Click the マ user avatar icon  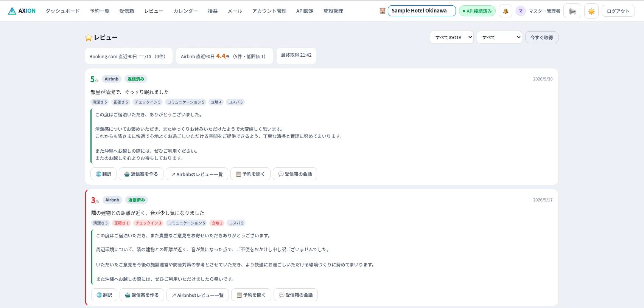(x=521, y=11)
